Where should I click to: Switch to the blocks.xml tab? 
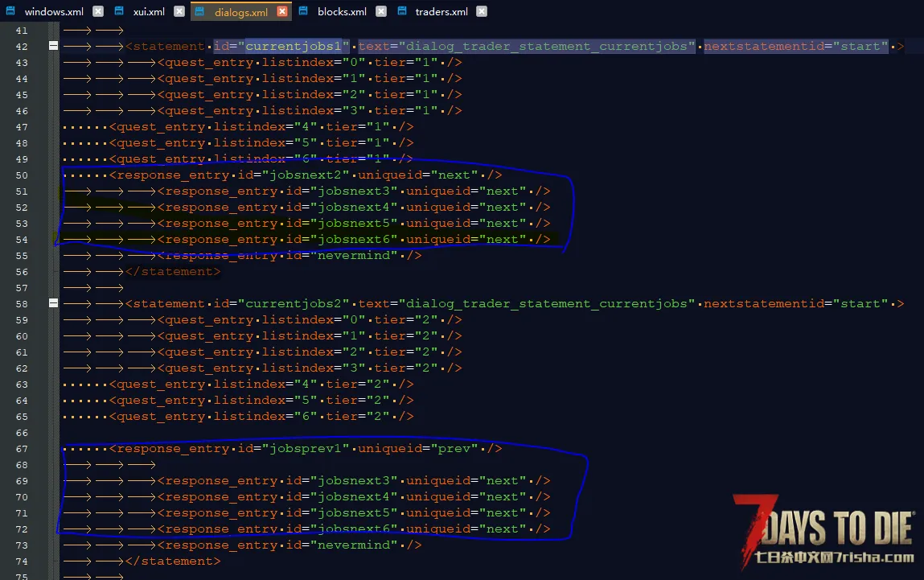coord(342,12)
